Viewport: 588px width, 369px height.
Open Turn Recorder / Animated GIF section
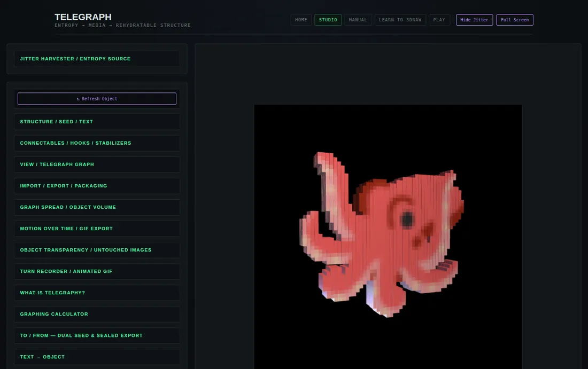pyautogui.click(x=97, y=271)
